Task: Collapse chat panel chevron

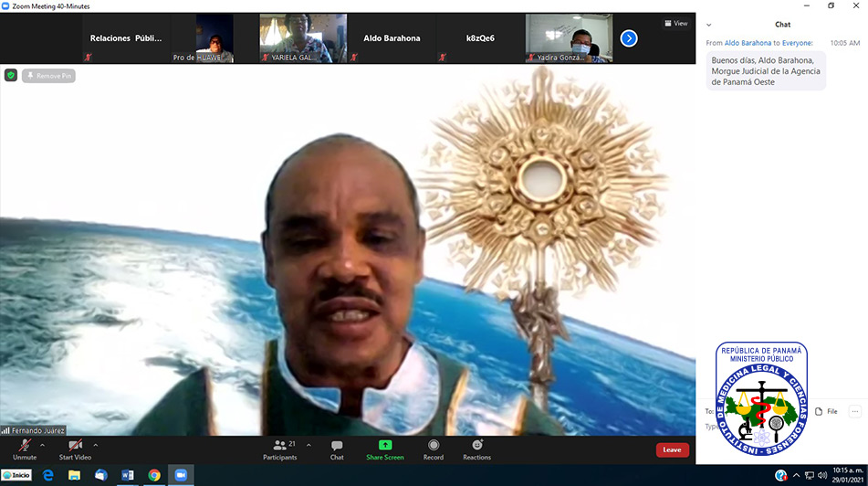Action: [x=708, y=25]
